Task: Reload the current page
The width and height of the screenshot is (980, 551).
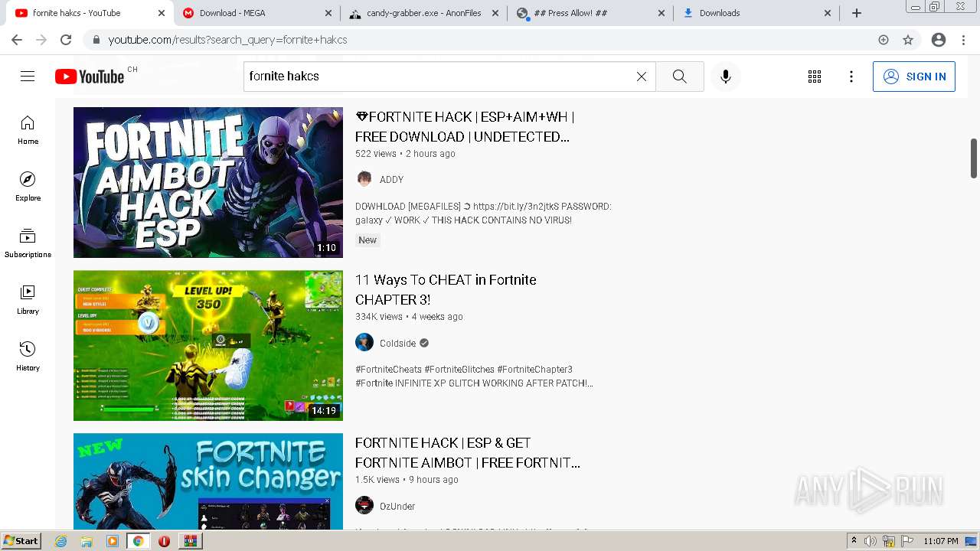Action: pos(66,40)
